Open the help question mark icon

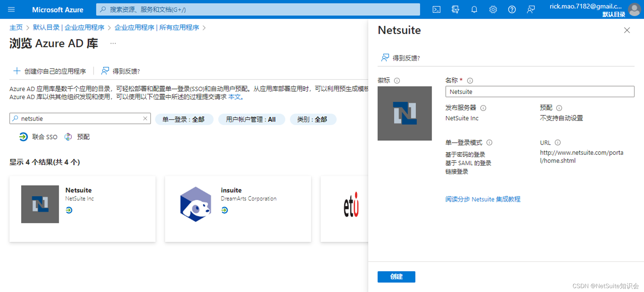[x=512, y=9]
